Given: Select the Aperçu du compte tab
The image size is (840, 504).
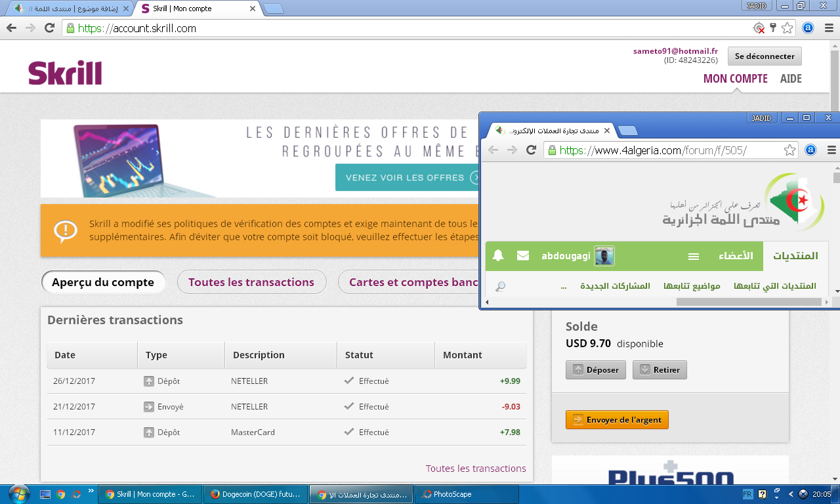Looking at the screenshot, I should click(x=103, y=282).
